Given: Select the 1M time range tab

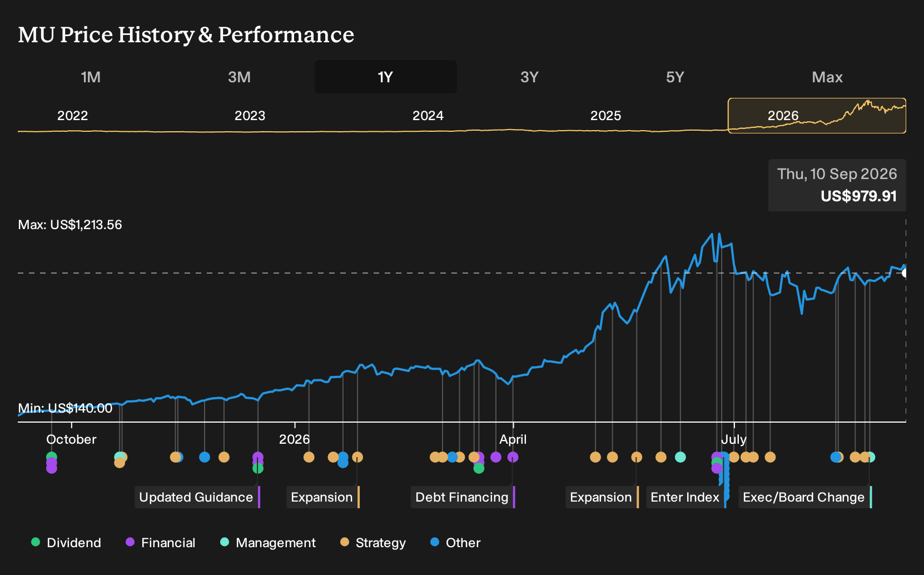Looking at the screenshot, I should point(91,77).
